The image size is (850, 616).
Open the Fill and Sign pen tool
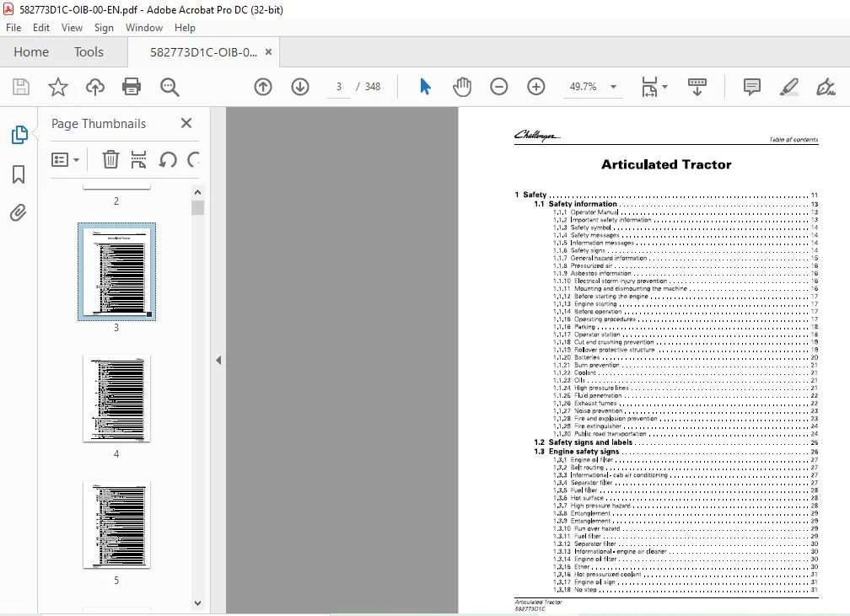826,87
